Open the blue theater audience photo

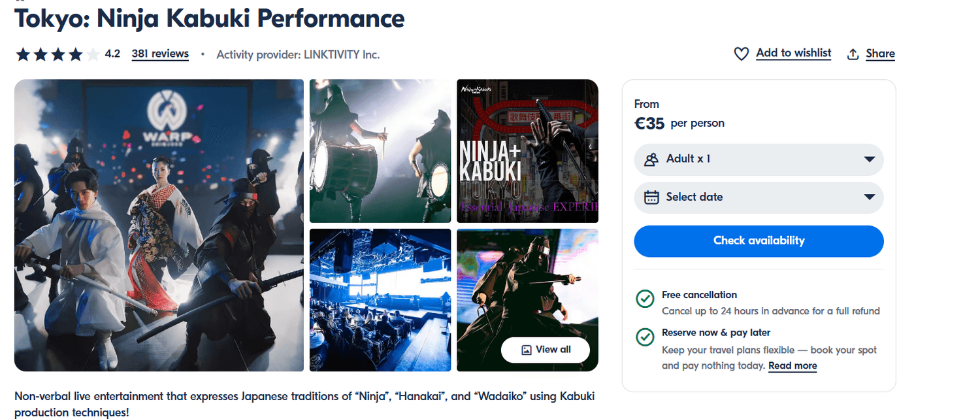pos(380,300)
